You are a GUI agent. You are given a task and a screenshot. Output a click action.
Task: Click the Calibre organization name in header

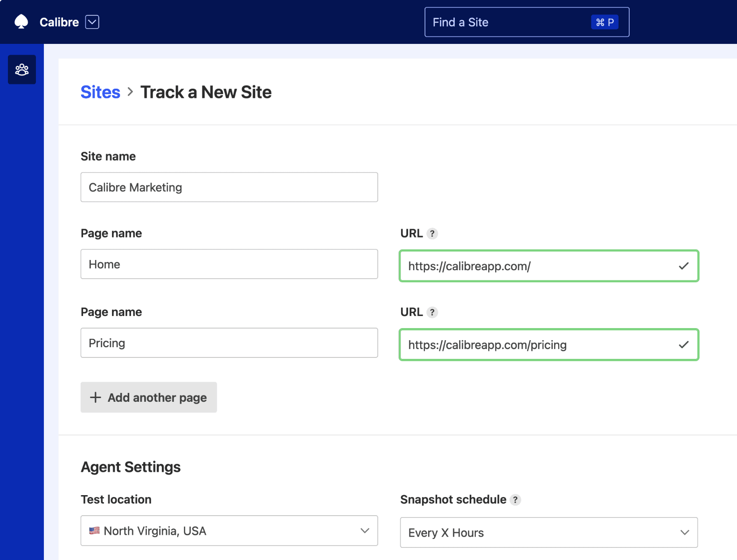click(x=59, y=22)
